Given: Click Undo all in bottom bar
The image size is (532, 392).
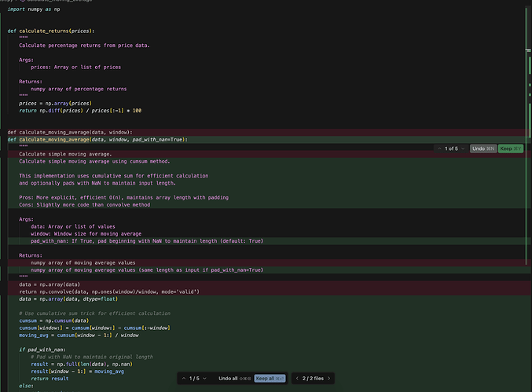Looking at the screenshot, I should [x=234, y=379].
